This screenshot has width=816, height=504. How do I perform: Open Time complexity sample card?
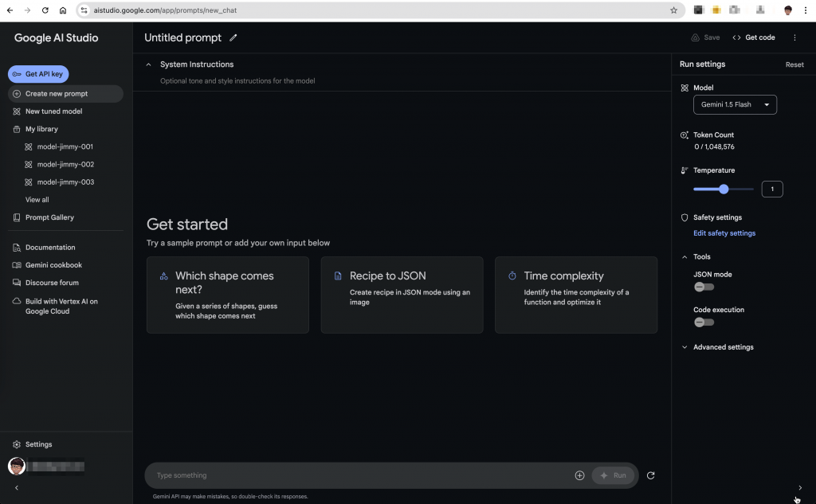576,295
